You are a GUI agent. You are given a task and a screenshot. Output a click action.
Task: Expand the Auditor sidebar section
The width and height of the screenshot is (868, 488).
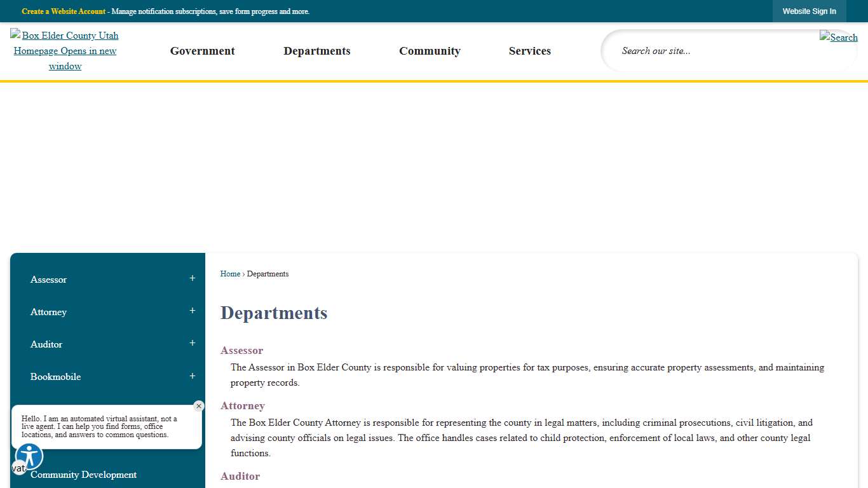[192, 343]
